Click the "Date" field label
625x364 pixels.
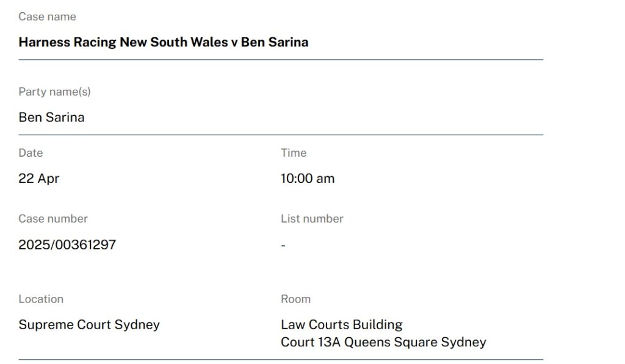[x=31, y=152]
